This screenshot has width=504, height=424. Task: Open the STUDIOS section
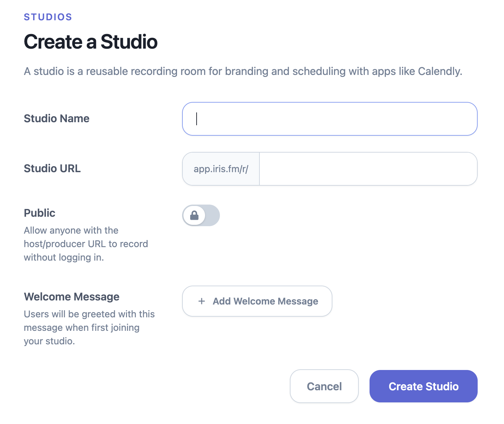48,17
